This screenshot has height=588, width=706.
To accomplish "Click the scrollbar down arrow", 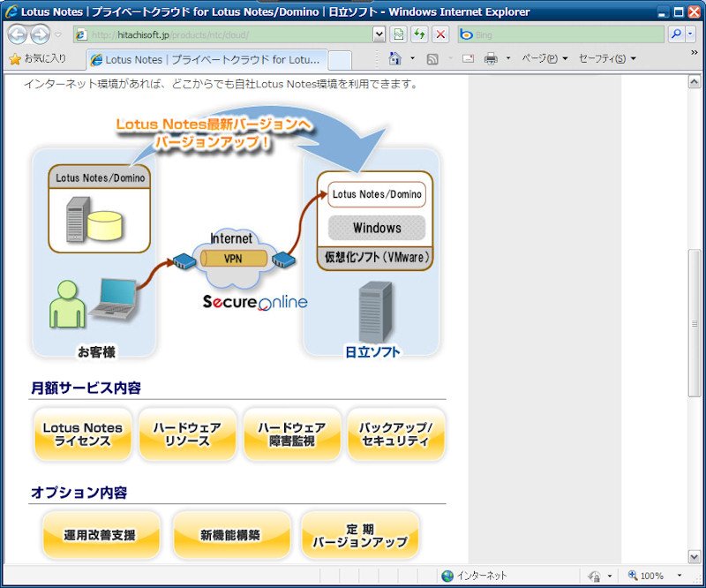I will click(694, 557).
